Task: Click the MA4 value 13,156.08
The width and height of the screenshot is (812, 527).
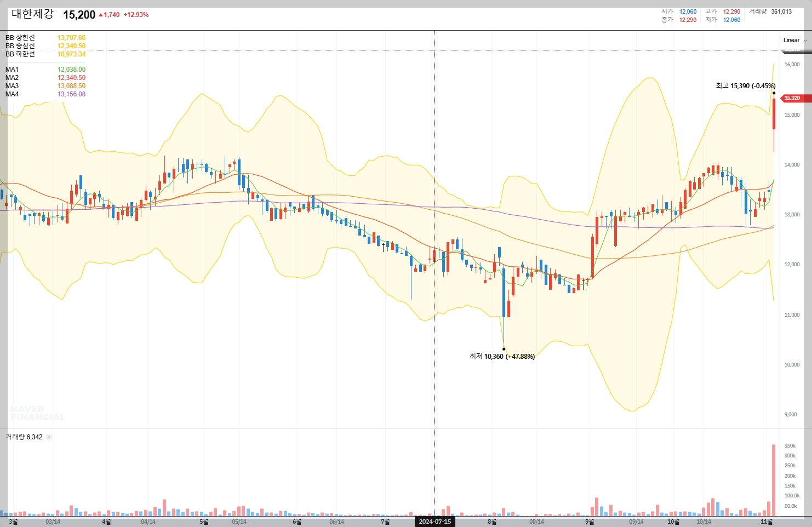Action: [x=71, y=94]
